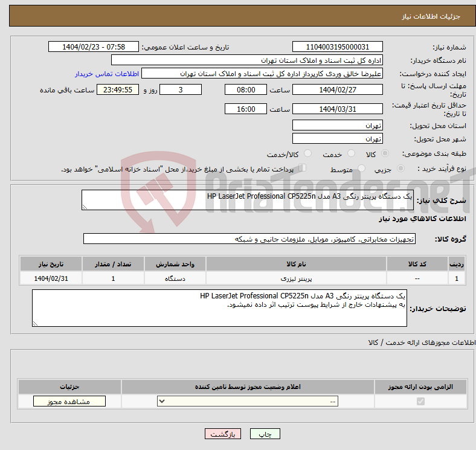Screen dimensions: 476x450
Task: Click the چاپ print button
Action: 265,434
